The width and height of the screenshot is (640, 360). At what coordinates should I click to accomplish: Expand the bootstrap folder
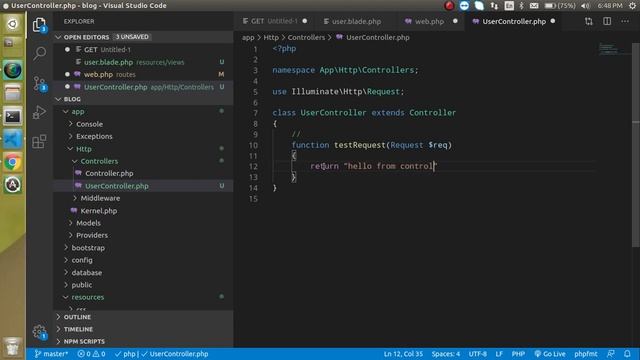click(x=143, y=248)
